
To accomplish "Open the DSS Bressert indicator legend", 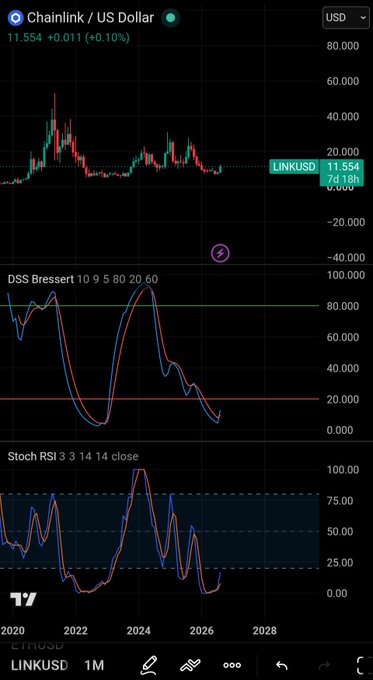I will coord(83,279).
